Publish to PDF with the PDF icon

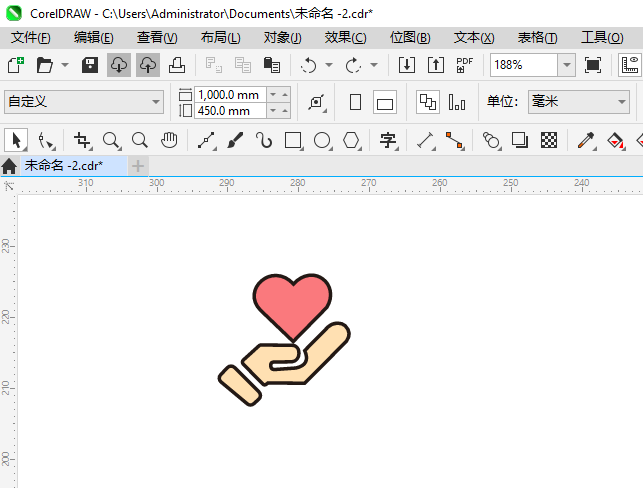[x=465, y=65]
